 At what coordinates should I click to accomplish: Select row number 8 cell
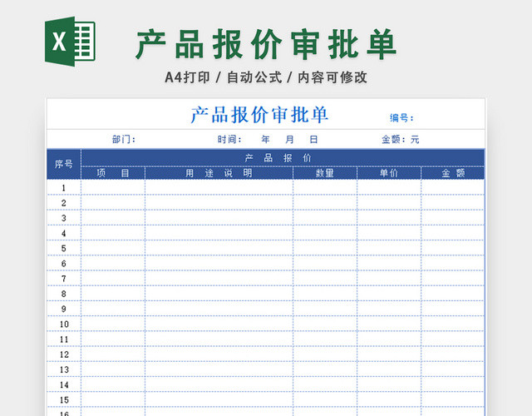pos(64,294)
